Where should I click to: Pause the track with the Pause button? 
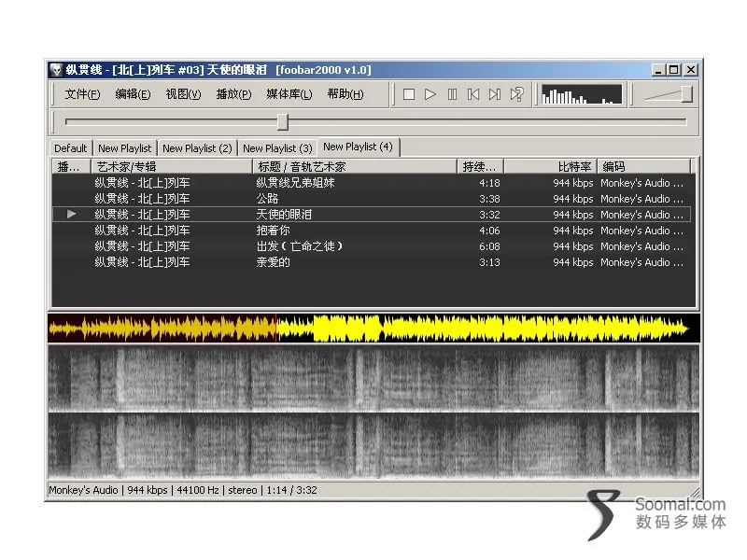coord(452,94)
